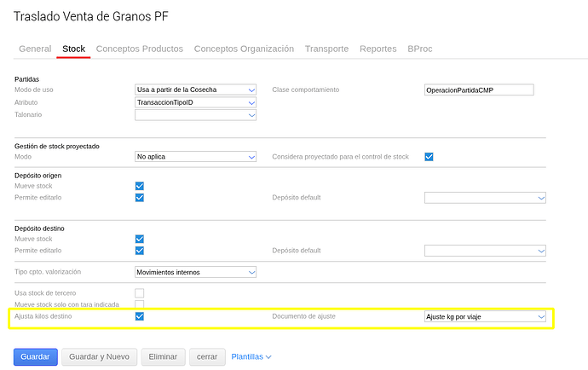Switch to the BProc tab
Image resolution: width=588 pixels, height=370 pixels.
click(419, 49)
